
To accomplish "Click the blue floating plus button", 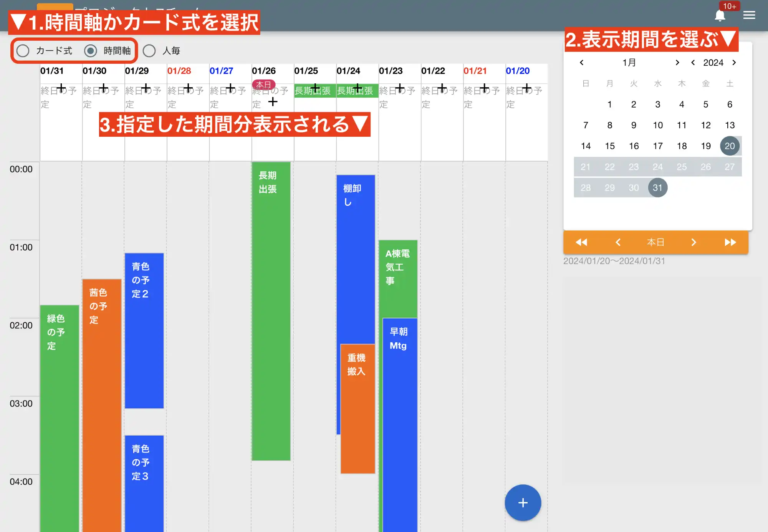I will point(523,502).
